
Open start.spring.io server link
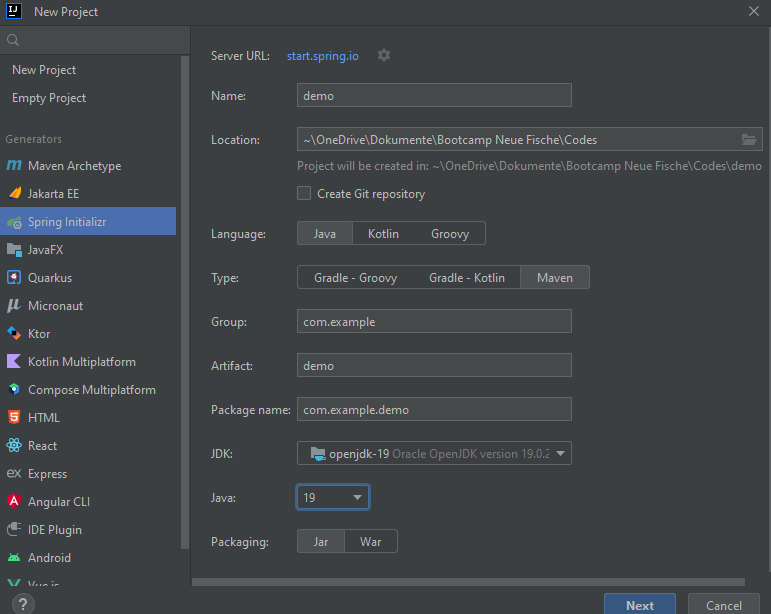coord(323,56)
